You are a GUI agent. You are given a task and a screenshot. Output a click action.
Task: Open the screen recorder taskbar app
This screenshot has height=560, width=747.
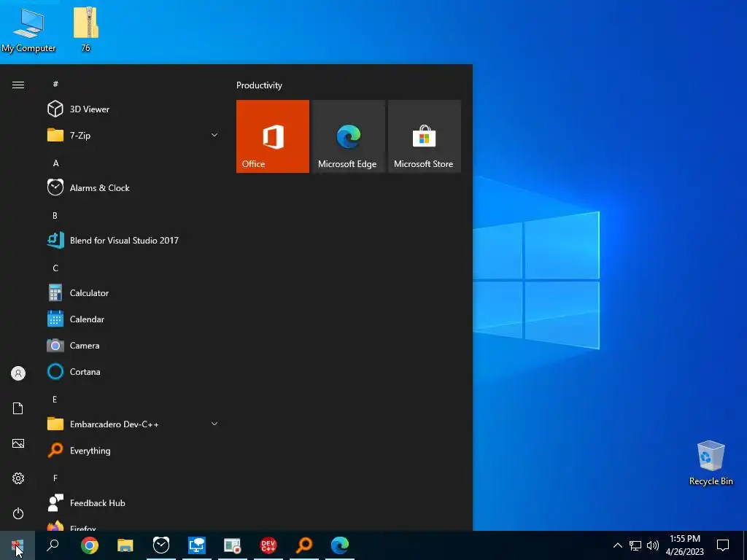[x=233, y=545]
